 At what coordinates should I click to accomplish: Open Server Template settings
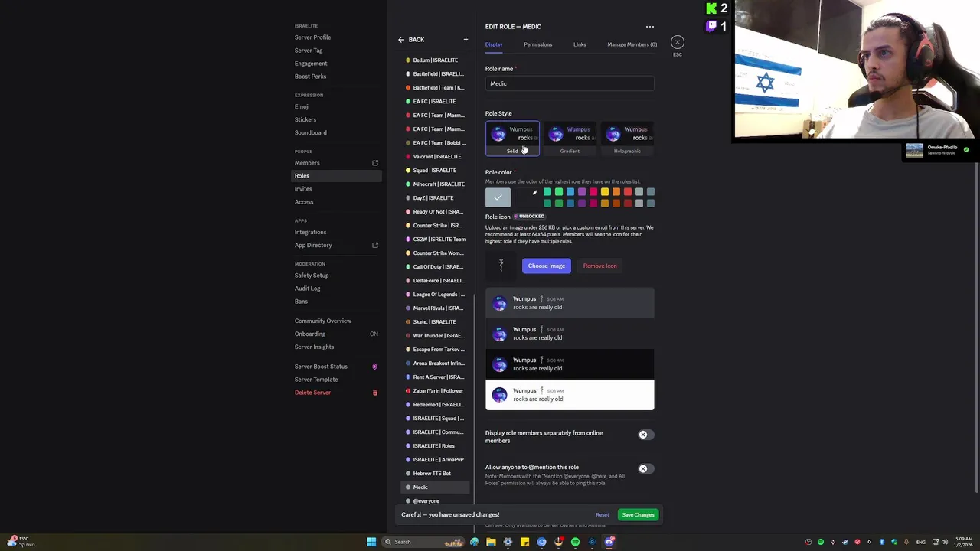[x=315, y=380]
